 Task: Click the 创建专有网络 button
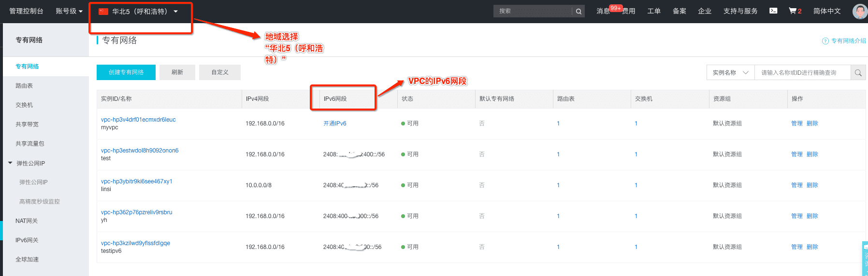click(x=126, y=72)
